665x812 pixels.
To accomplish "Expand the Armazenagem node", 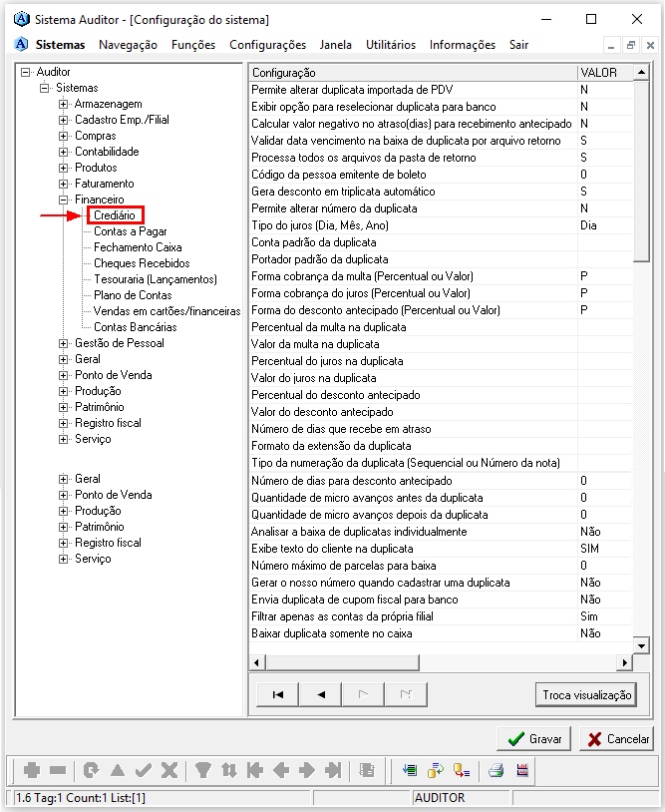I will click(63, 104).
